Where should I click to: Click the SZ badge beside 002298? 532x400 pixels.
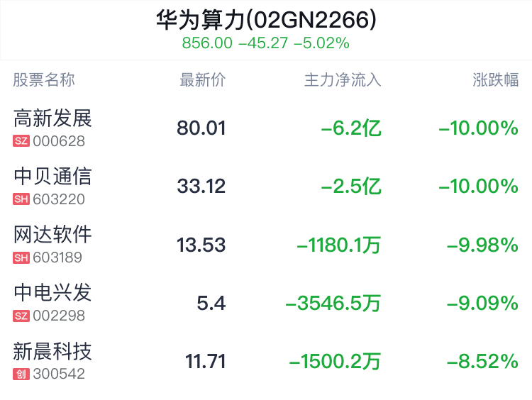coord(21,316)
